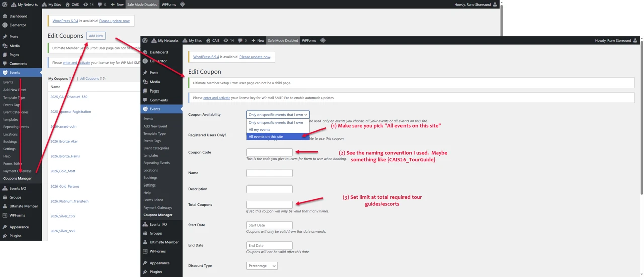Click the Name input field
Image resolution: width=644 pixels, height=277 pixels.
[x=269, y=173]
